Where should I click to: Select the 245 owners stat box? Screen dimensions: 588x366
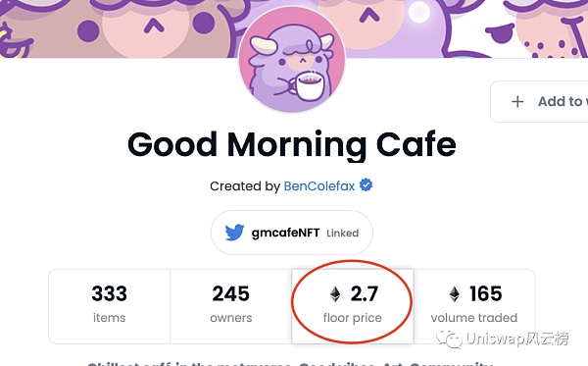231,306
